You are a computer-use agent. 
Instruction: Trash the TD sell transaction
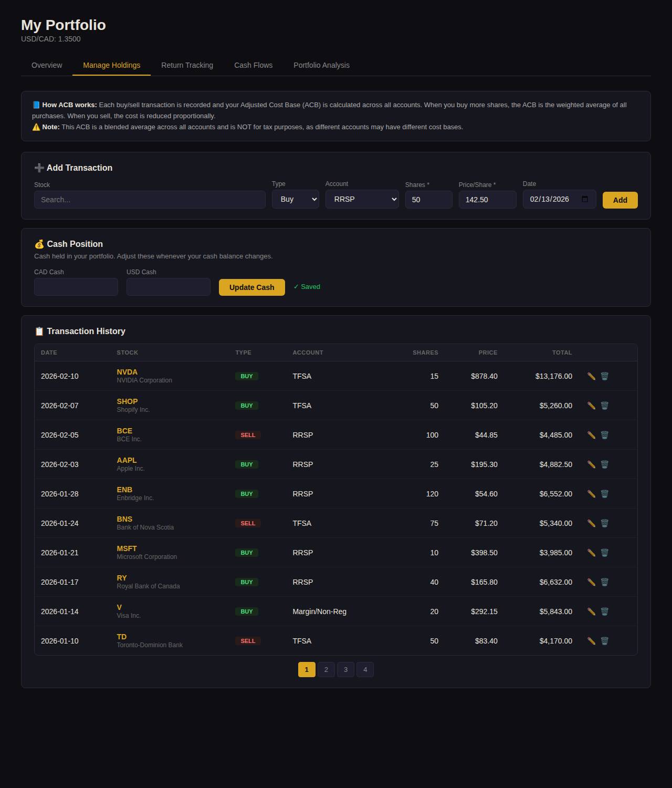pos(604,641)
